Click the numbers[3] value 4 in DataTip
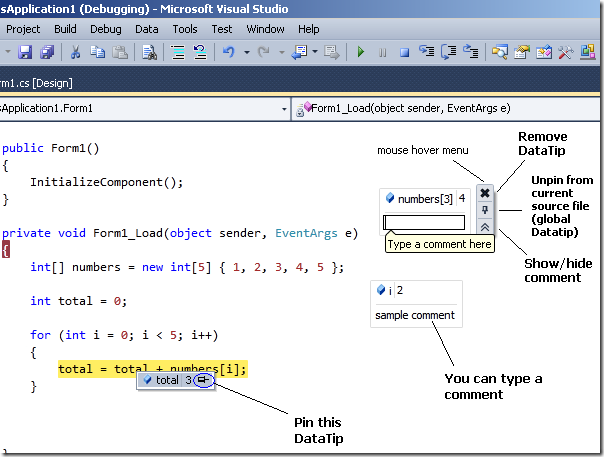This screenshot has height=457, width=604. click(x=462, y=198)
